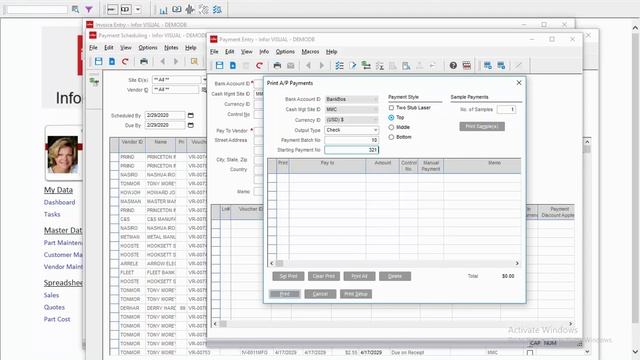This screenshot has height=360, width=640.
Task: Click Print icon in Payment Entry toolbar
Action: [x=277, y=65]
